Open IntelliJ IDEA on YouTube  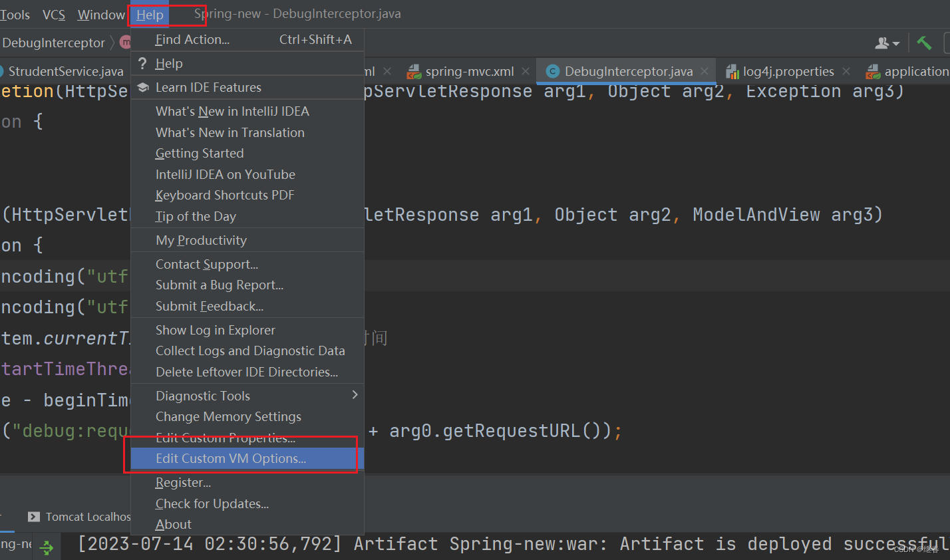tap(247, 174)
